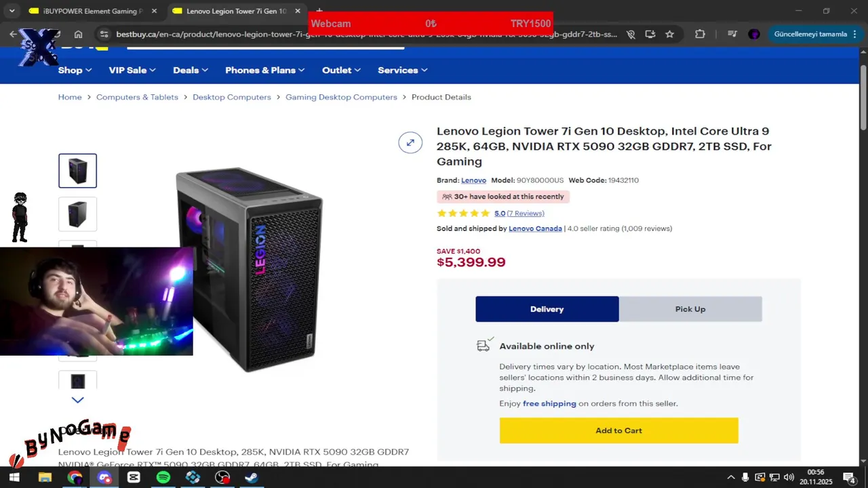Screen dimensions: 868x488
Task: Switch to the Pick Up option
Action: pos(690,309)
